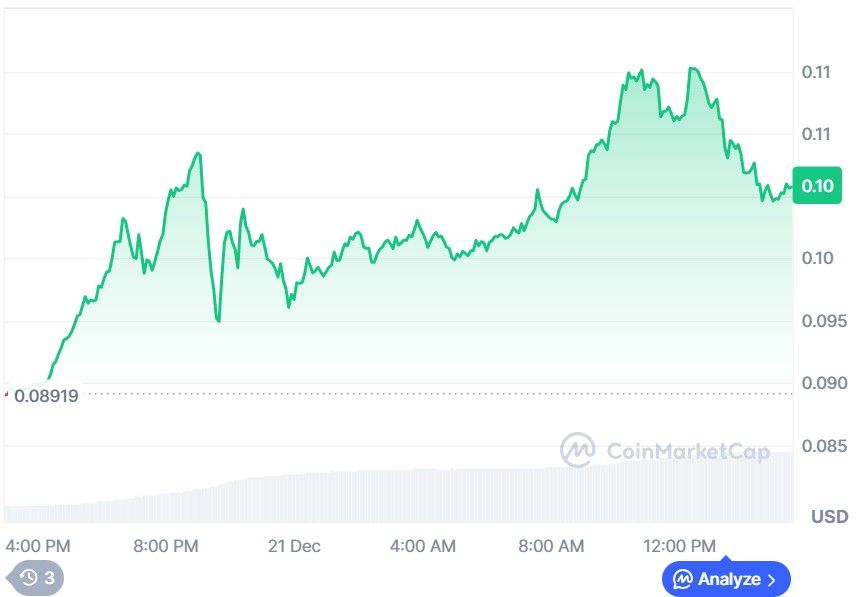Open the CoinMarketCap watermark text
The image size is (856, 597).
click(x=688, y=452)
